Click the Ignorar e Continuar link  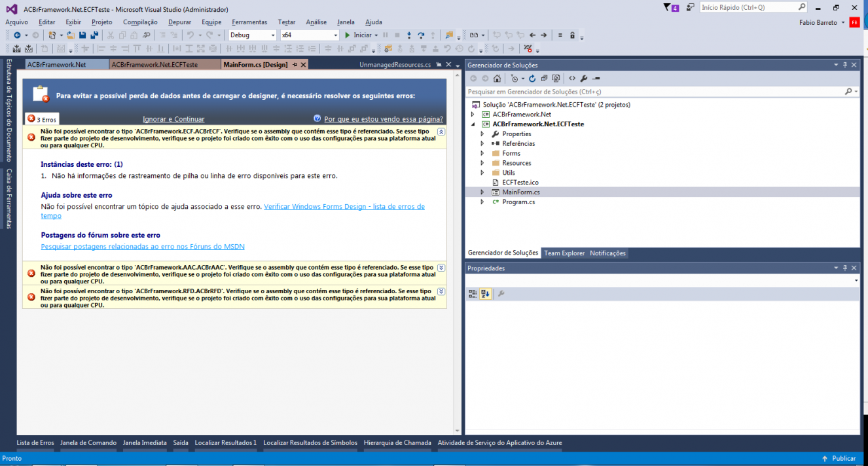click(173, 119)
